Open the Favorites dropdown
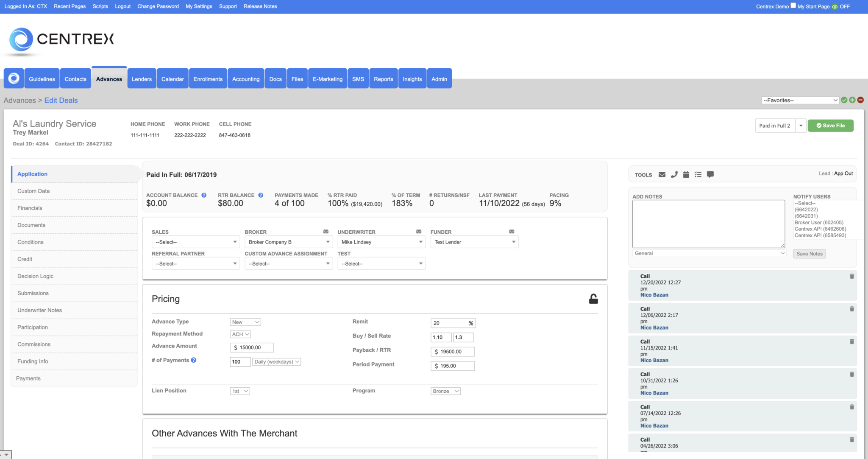This screenshot has height=459, width=868. click(x=799, y=100)
